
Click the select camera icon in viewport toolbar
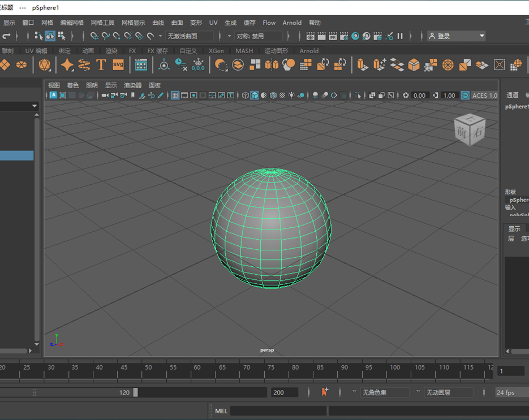click(105, 96)
